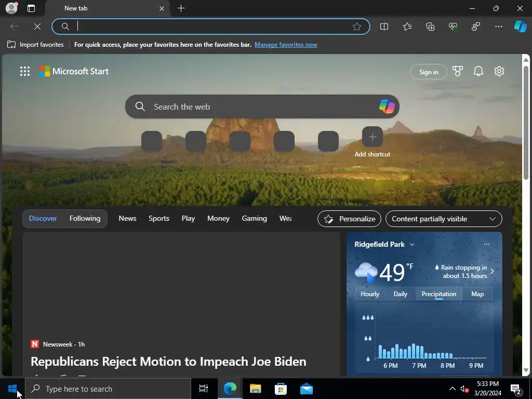Open the Play feed tab
This screenshot has width=532, height=399.
coord(188,219)
